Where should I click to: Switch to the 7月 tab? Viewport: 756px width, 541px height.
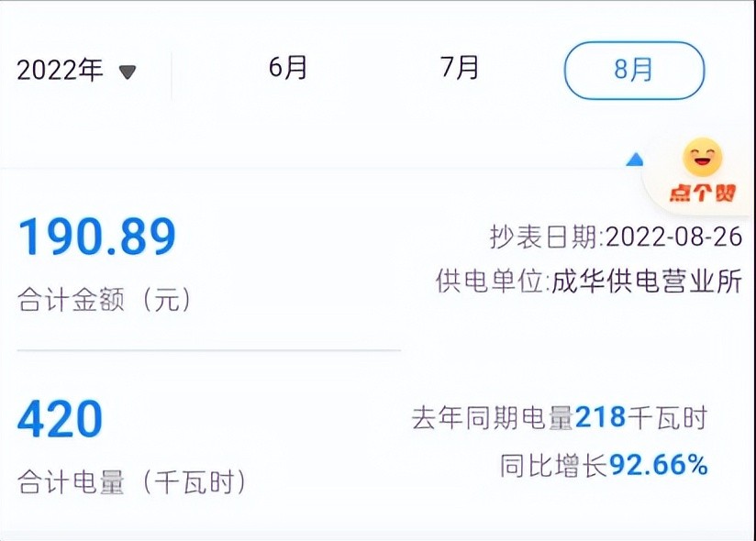point(460,69)
